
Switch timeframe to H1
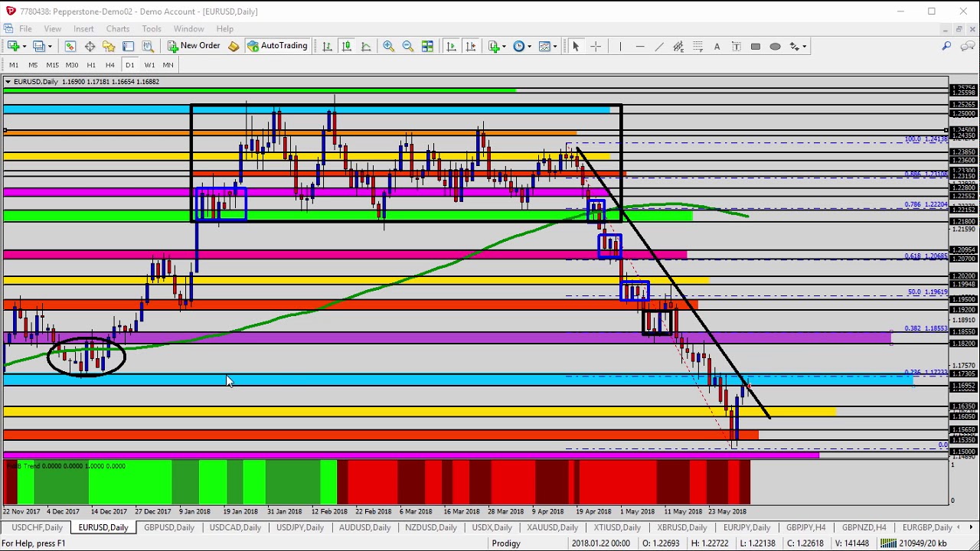[91, 65]
